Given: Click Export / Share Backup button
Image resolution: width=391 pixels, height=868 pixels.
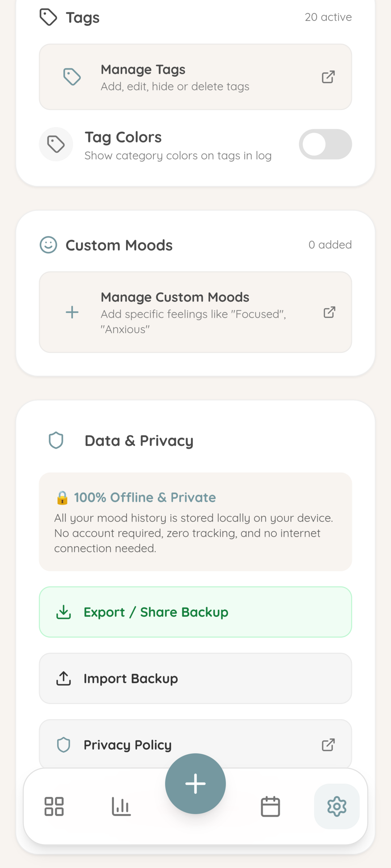Looking at the screenshot, I should coord(195,612).
